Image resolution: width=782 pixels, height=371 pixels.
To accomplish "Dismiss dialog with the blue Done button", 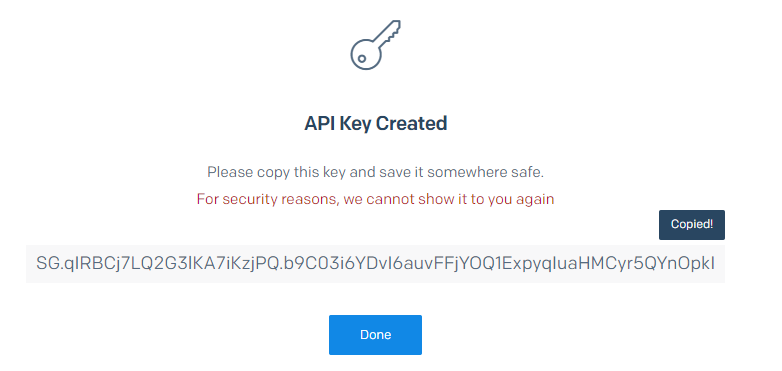I will [x=375, y=335].
